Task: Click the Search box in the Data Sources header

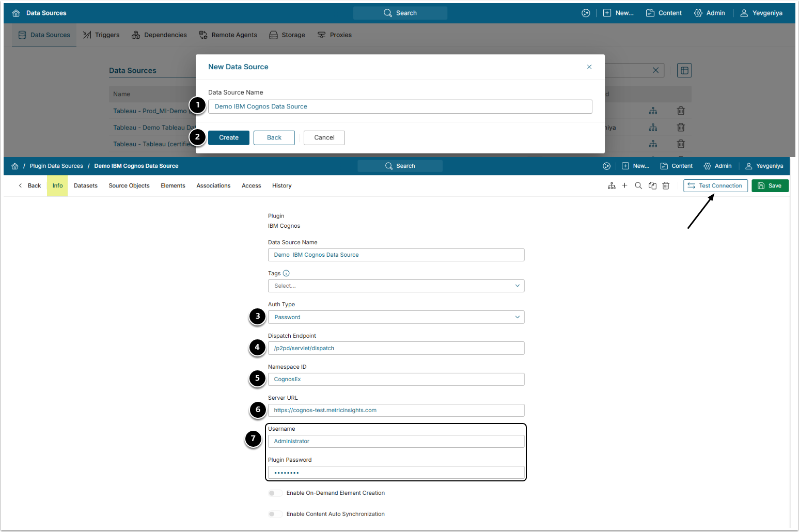Action: click(x=400, y=13)
